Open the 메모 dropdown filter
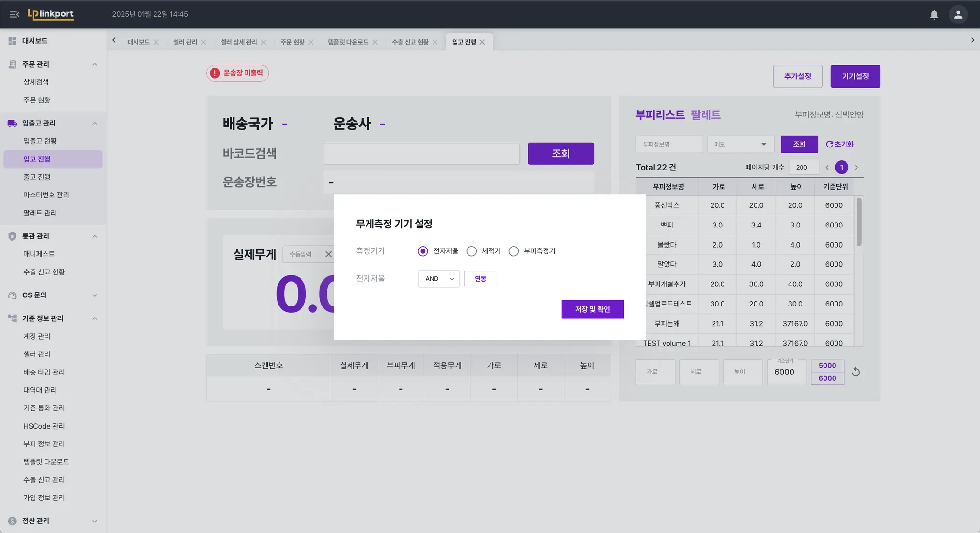The width and height of the screenshot is (980, 533). coord(740,144)
